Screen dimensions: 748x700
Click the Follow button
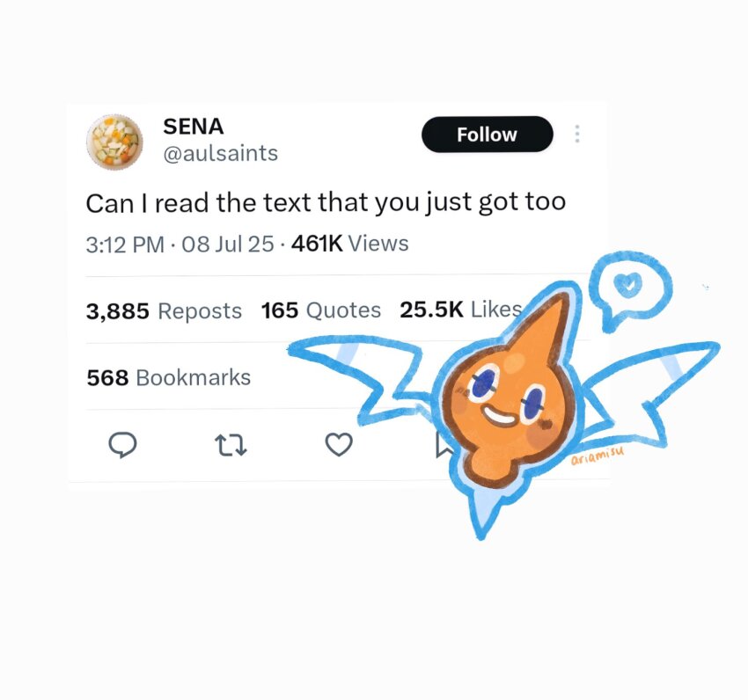(487, 135)
